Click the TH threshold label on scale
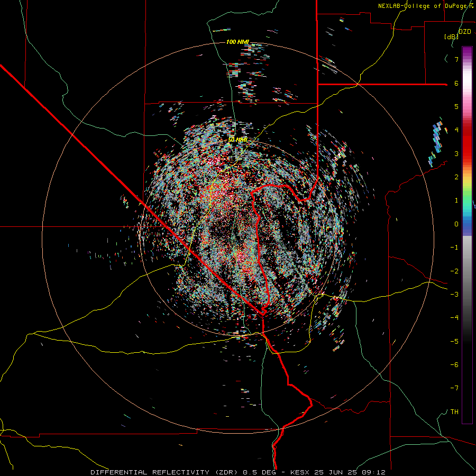 pos(454,411)
